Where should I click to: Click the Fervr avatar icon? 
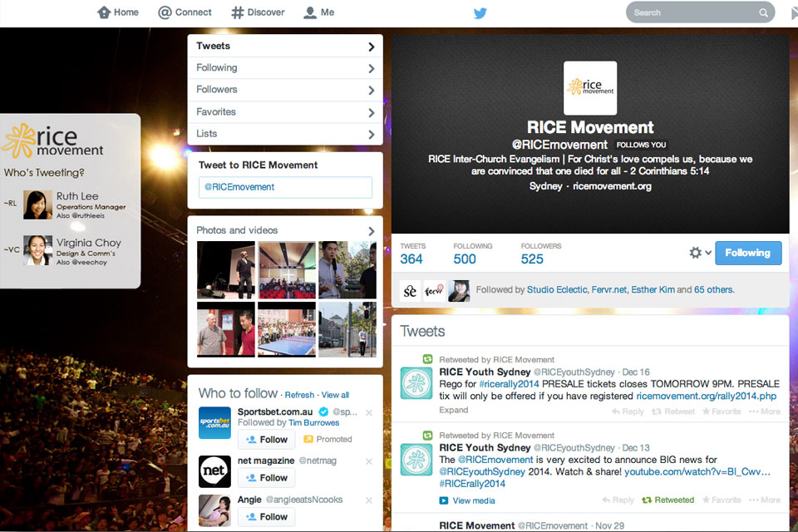coord(434,291)
